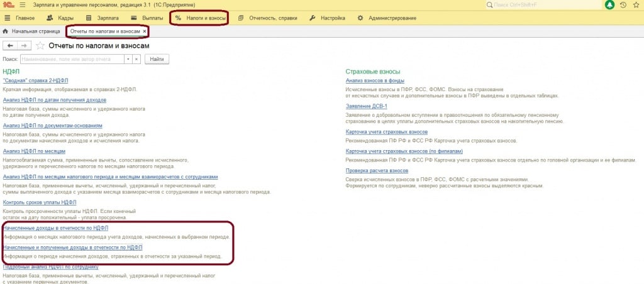Open the Анализ НДФЛ по месяцам report
The width and height of the screenshot is (644, 284).
(34, 151)
